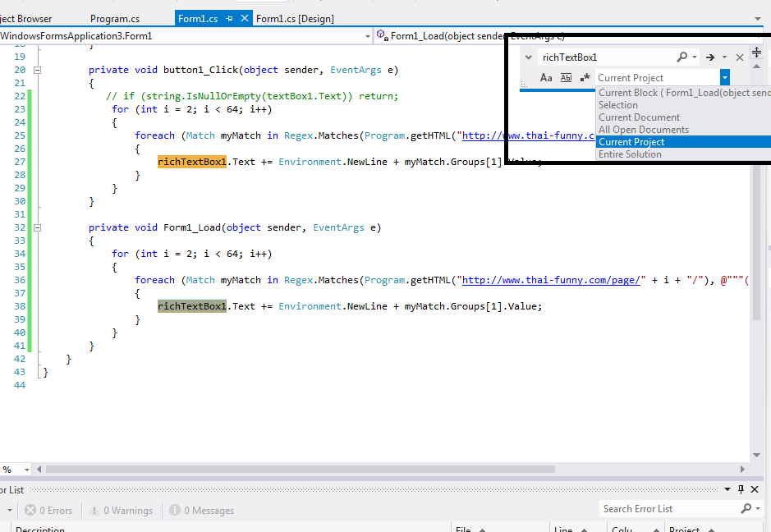
Task: Toggle Match case in Find box
Action: pos(546,78)
